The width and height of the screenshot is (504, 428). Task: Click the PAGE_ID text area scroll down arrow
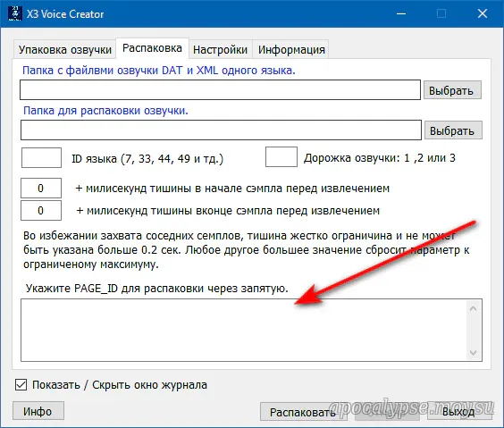pos(473,353)
